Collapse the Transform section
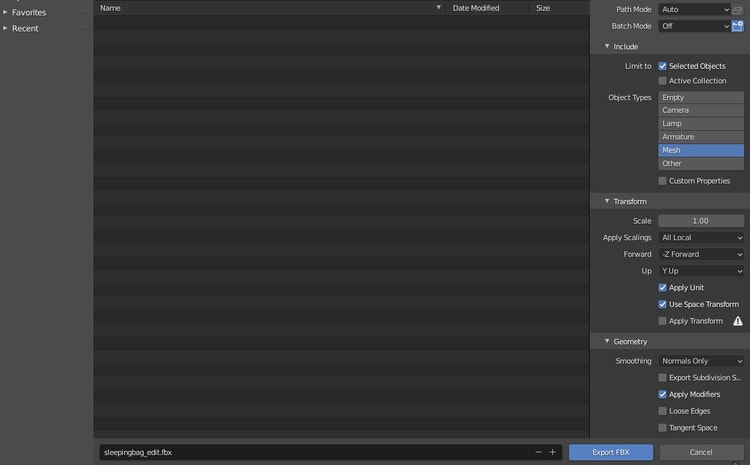 tap(607, 201)
